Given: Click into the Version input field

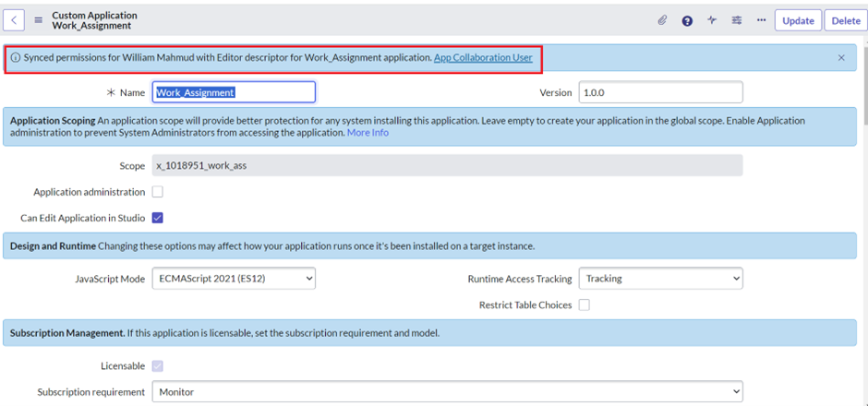Looking at the screenshot, I should click(660, 92).
